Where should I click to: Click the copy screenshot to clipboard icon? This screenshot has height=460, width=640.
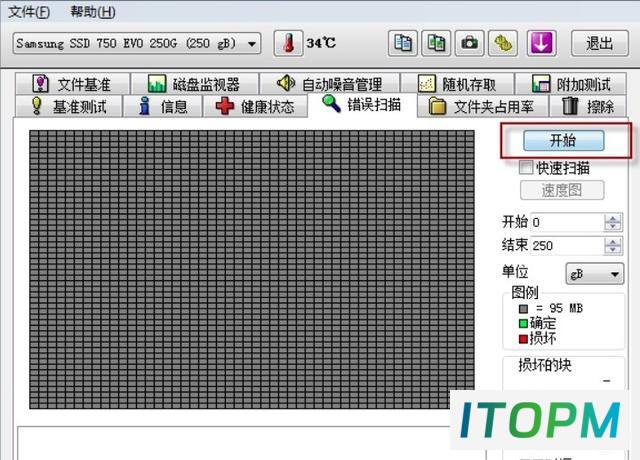tap(436, 43)
